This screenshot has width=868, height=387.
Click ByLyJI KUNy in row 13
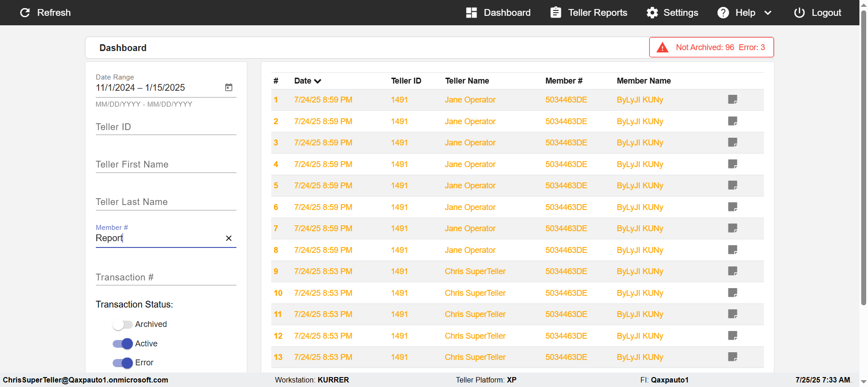[640, 357]
